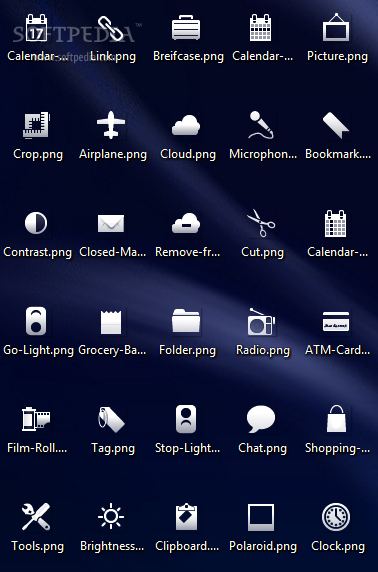378x572 pixels.
Task: Select the calendar icon showing 17
Action: 36,28
